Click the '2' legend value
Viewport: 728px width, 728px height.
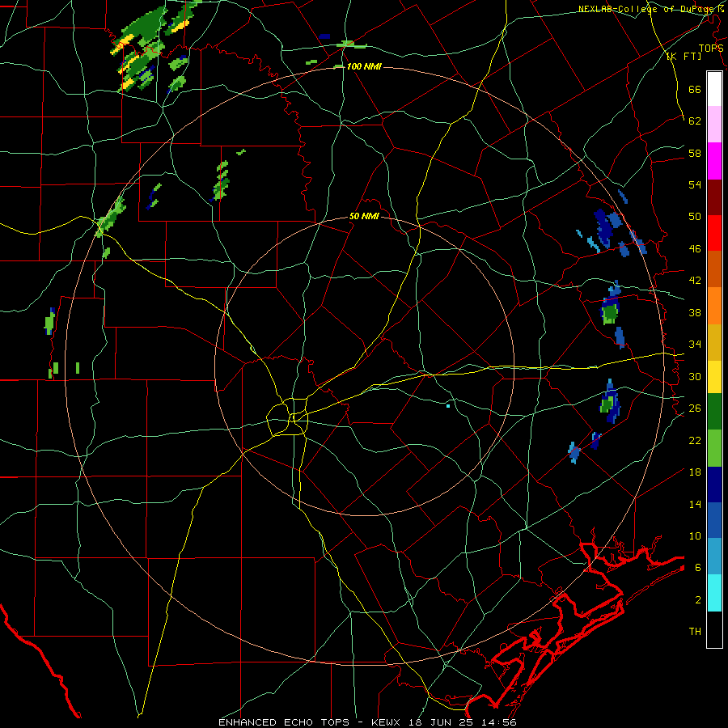pyautogui.click(x=698, y=599)
